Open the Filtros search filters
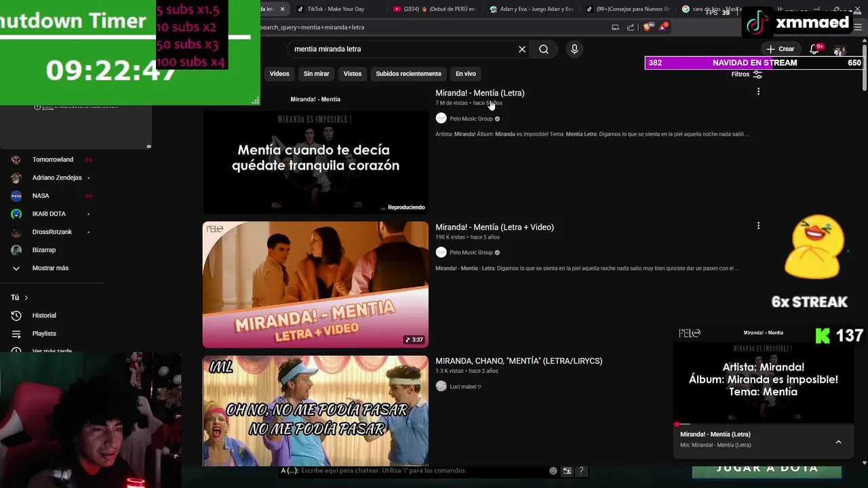Viewport: 868px width, 488px height. (x=746, y=74)
